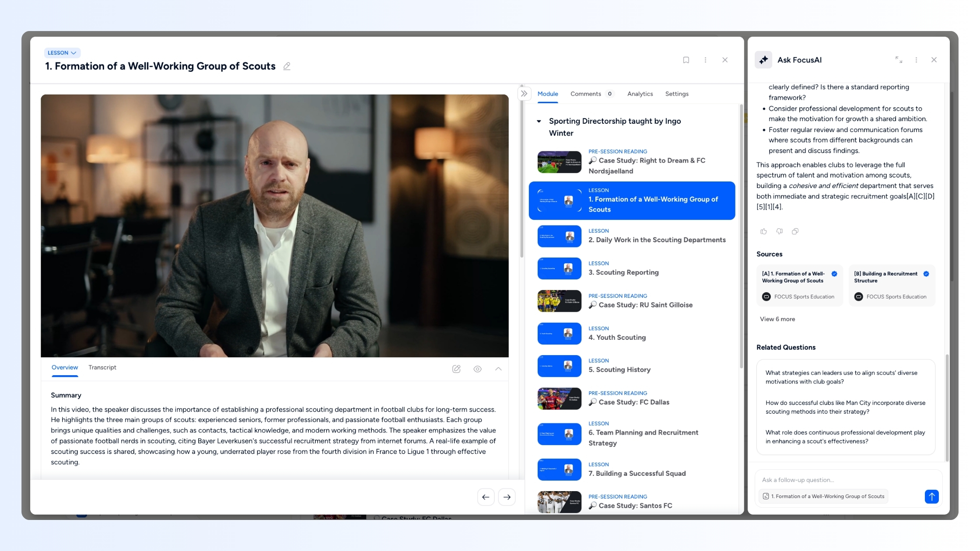This screenshot has width=980, height=551.
Task: Copy the FocusAI answer
Action: pyautogui.click(x=795, y=231)
